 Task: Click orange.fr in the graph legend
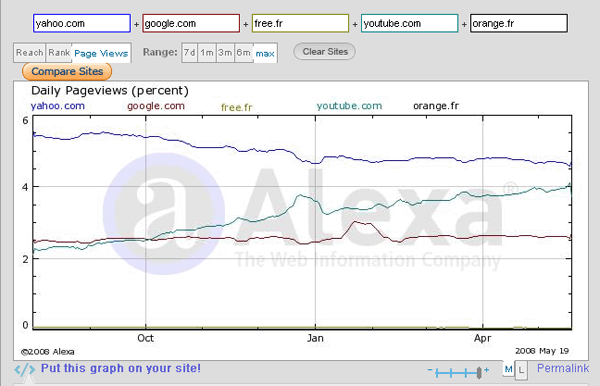436,106
